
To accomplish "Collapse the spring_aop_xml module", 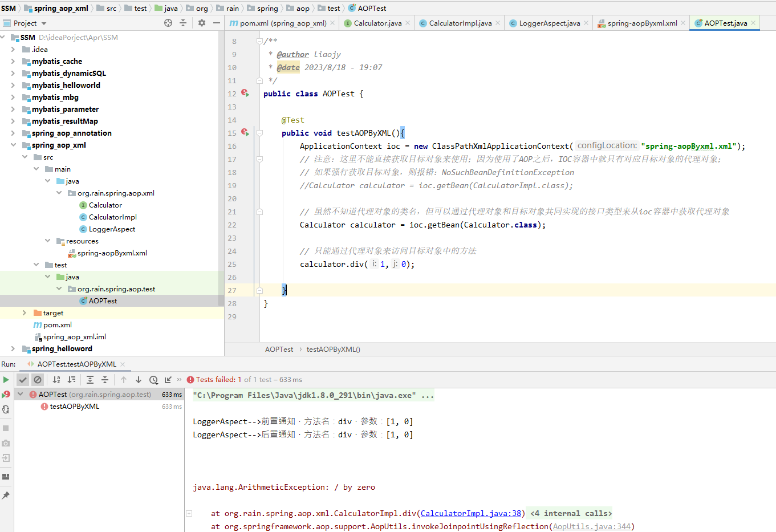I will [13, 145].
